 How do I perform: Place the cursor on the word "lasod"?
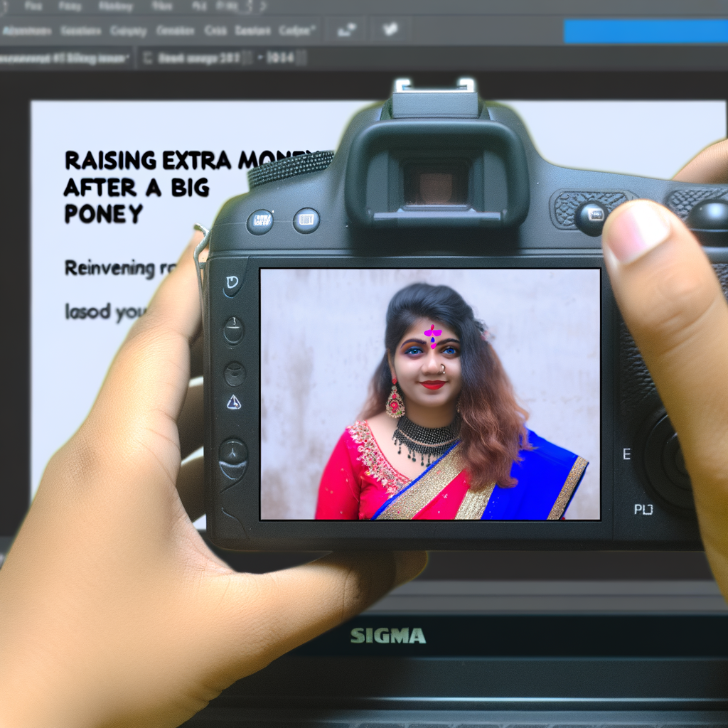tap(87, 311)
